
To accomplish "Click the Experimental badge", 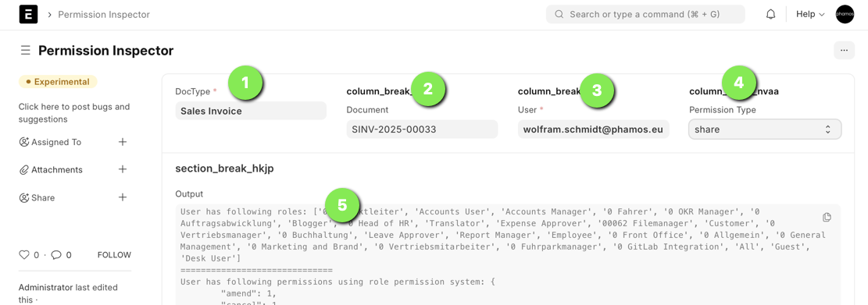I will 58,82.
